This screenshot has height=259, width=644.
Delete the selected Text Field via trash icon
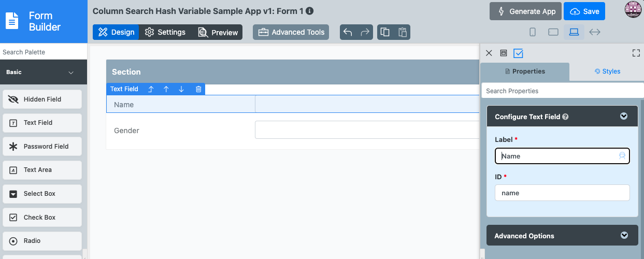pyautogui.click(x=198, y=89)
